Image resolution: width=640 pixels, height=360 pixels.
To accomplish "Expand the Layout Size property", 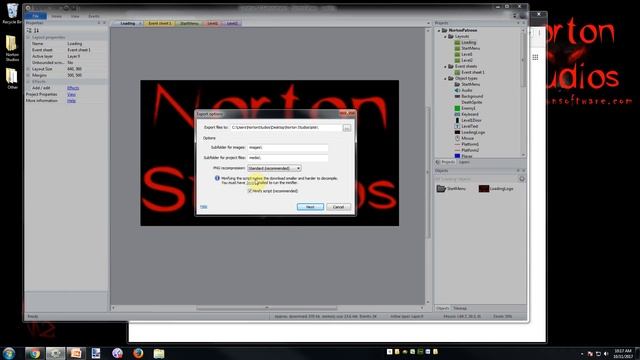I will coord(29,69).
